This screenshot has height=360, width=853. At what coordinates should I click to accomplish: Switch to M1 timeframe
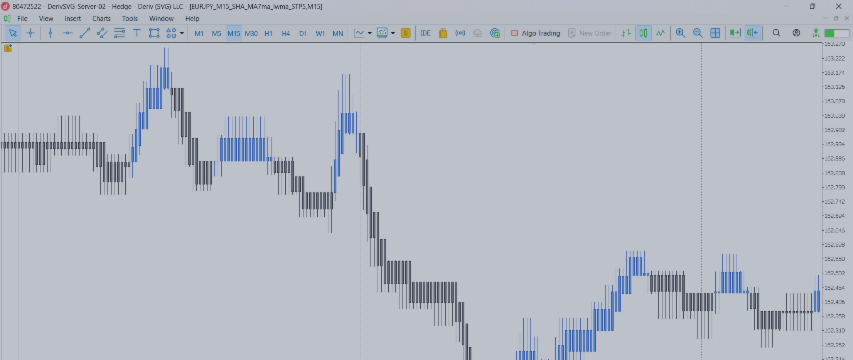pyautogui.click(x=199, y=33)
